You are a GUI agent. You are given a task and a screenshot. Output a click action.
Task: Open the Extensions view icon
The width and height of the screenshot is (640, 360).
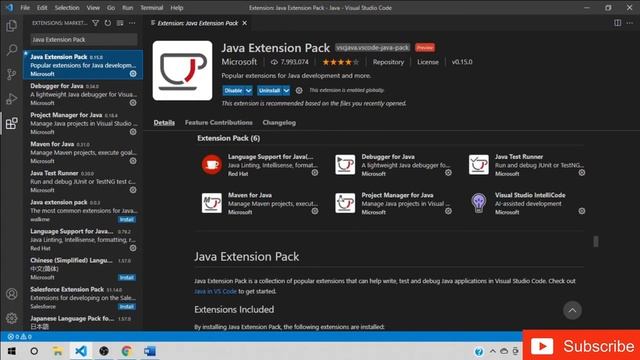[x=11, y=123]
